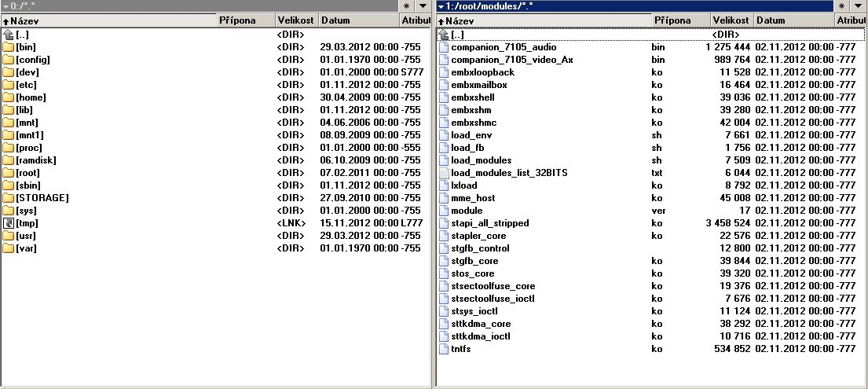Go up via [..] icon in right panel
868x389 pixels.
click(443, 35)
